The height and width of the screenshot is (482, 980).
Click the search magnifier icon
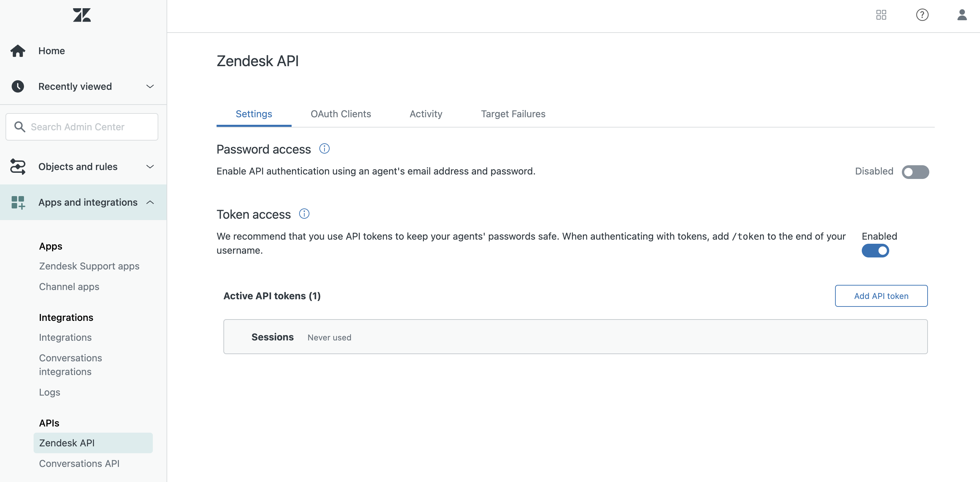(20, 127)
